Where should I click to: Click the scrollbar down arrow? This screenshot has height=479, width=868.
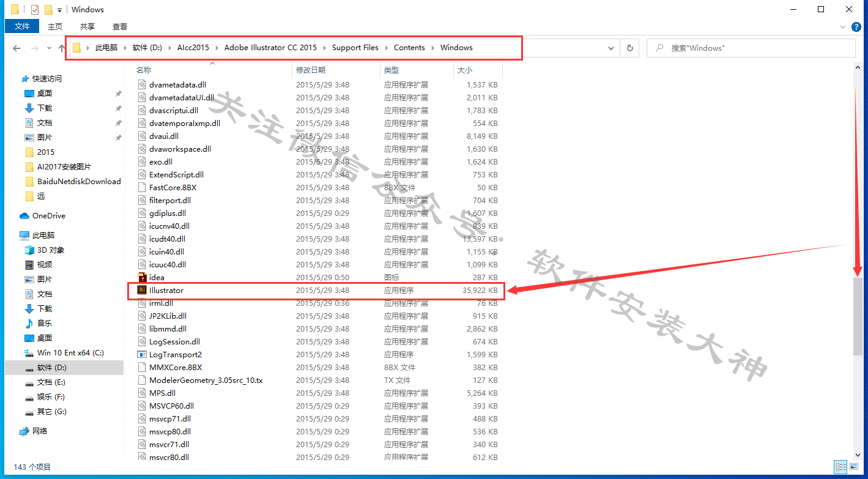coord(858,456)
